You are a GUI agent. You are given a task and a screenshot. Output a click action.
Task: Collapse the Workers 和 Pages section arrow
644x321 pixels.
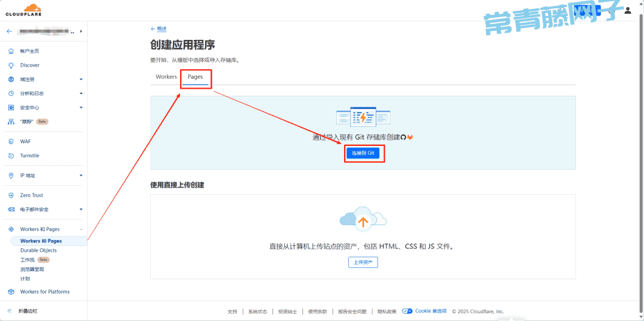pos(81,229)
